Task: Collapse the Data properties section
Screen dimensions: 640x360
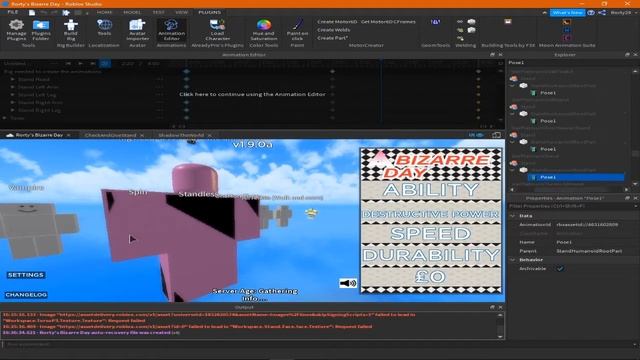Action: (513, 216)
